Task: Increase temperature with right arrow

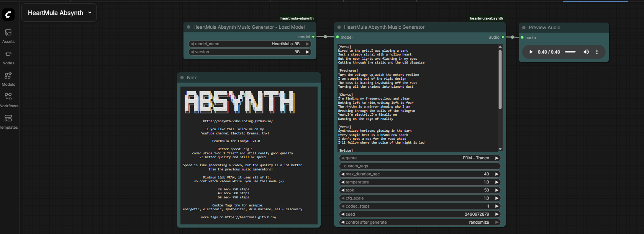Action: pos(497,182)
